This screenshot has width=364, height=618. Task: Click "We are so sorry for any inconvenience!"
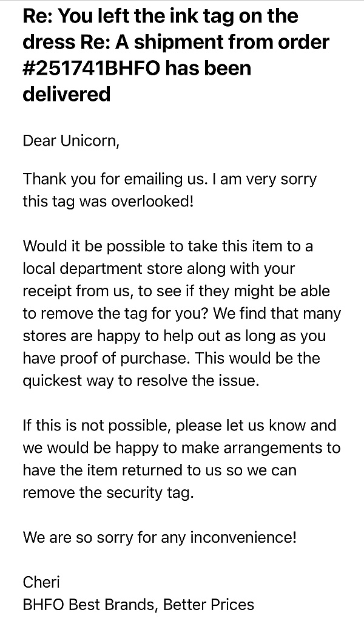pos(160,537)
